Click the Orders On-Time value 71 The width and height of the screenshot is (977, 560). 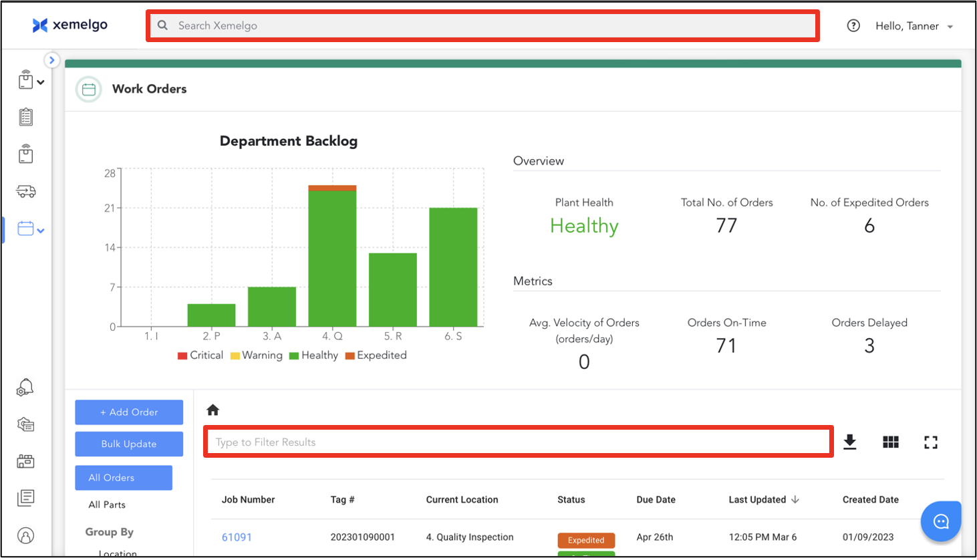point(726,345)
